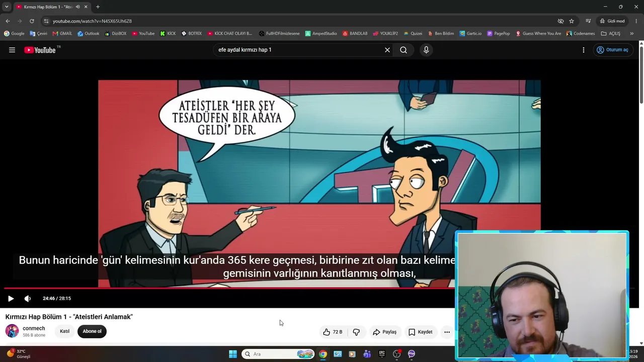Close the Kırmızı Hap Bölüm 1 tab
644x362 pixels.
click(x=86, y=7)
